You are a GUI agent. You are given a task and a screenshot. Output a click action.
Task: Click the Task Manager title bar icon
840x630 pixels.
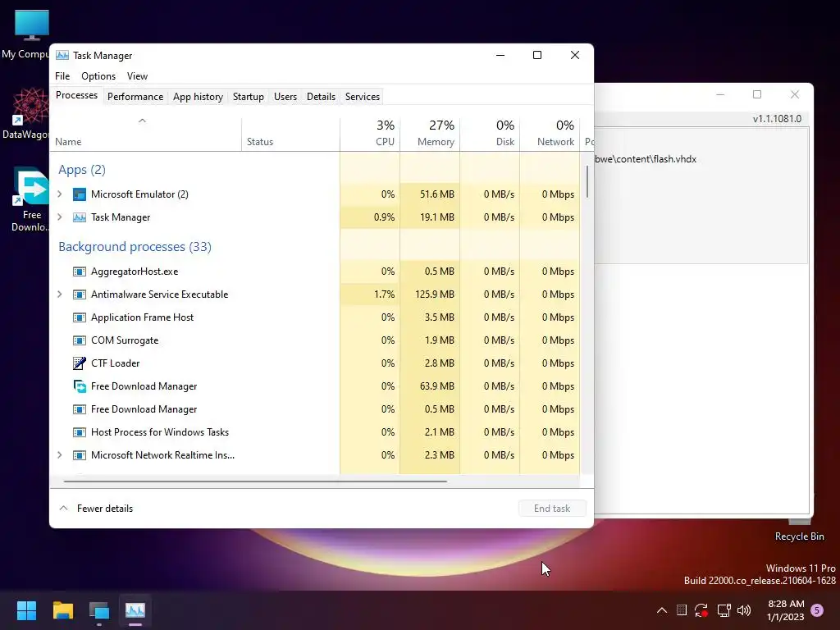click(x=62, y=55)
